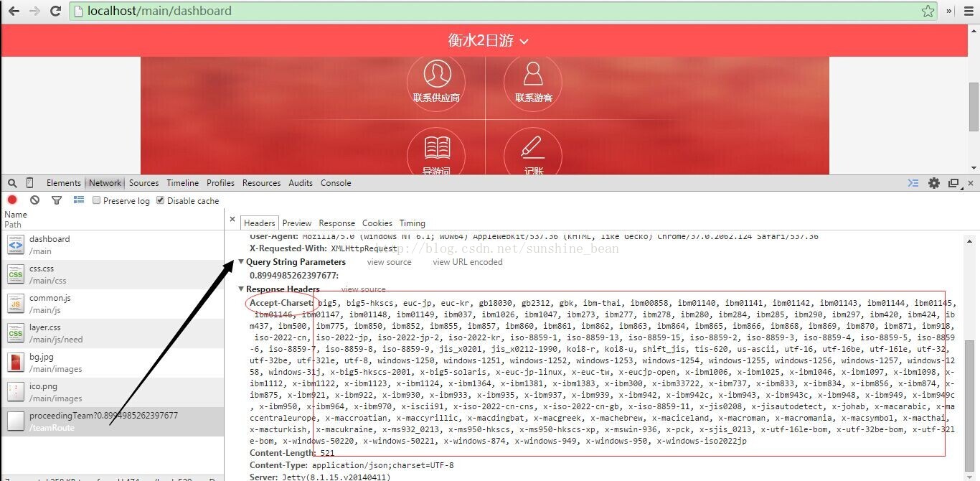Image resolution: width=980 pixels, height=481 pixels.
Task: Open the 衡水2日游 title dropdown
Action: pyautogui.click(x=489, y=41)
